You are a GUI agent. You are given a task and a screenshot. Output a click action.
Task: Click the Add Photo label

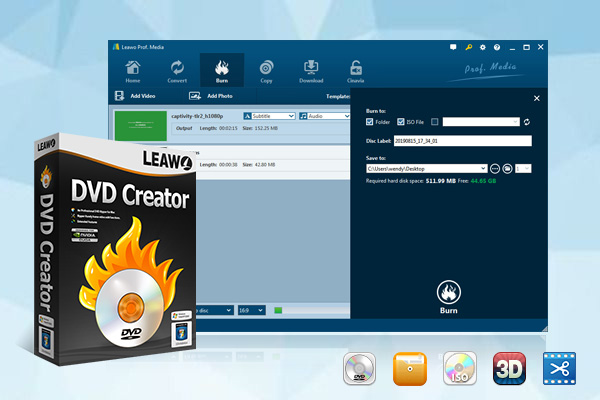(220, 96)
